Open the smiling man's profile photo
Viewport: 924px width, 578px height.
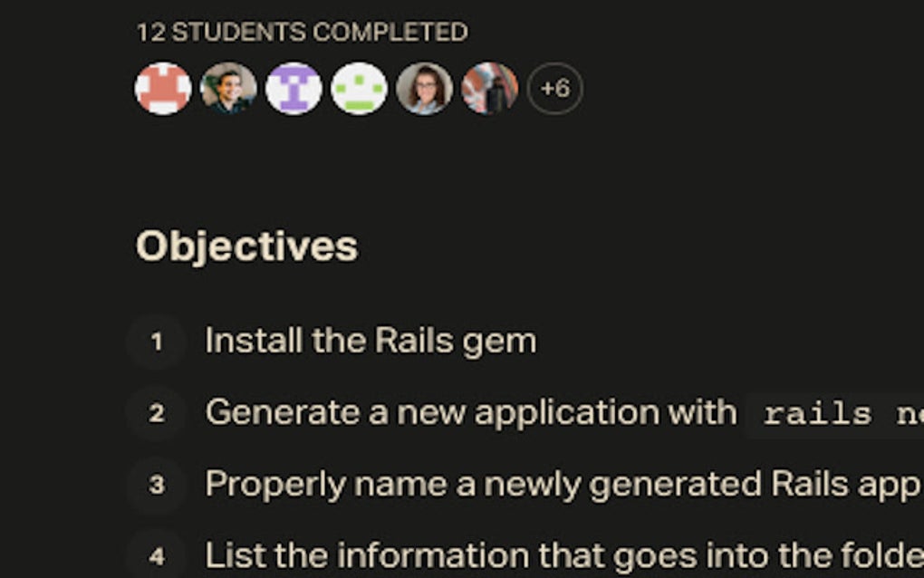tap(228, 89)
